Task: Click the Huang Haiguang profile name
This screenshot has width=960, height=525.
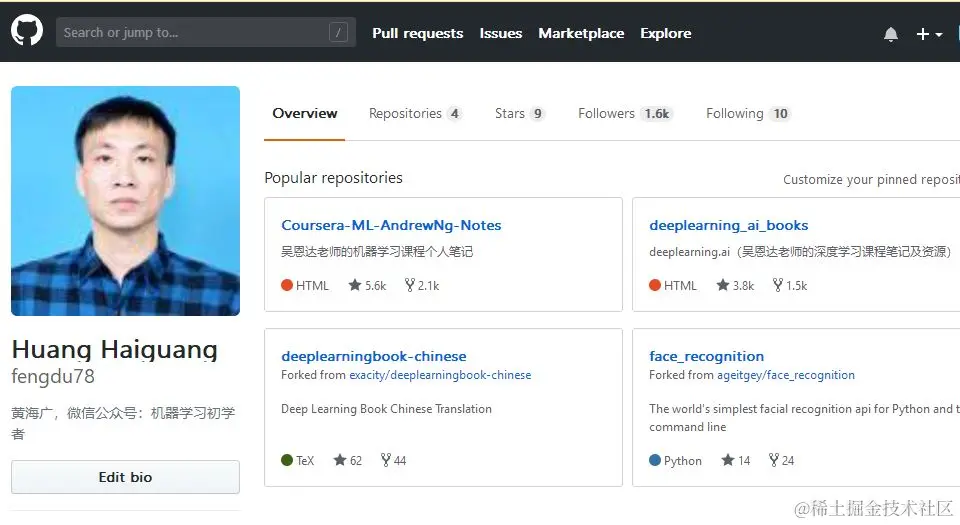Action: (114, 350)
